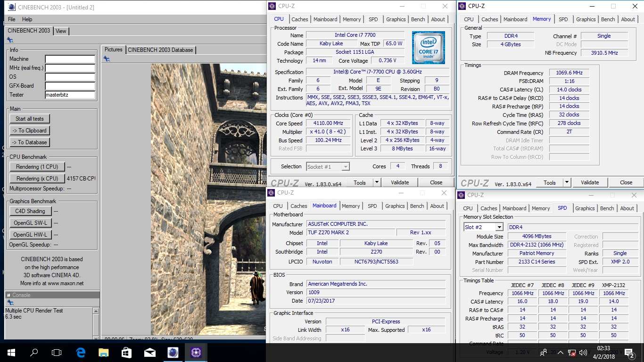Click into the Machine input field

point(70,59)
